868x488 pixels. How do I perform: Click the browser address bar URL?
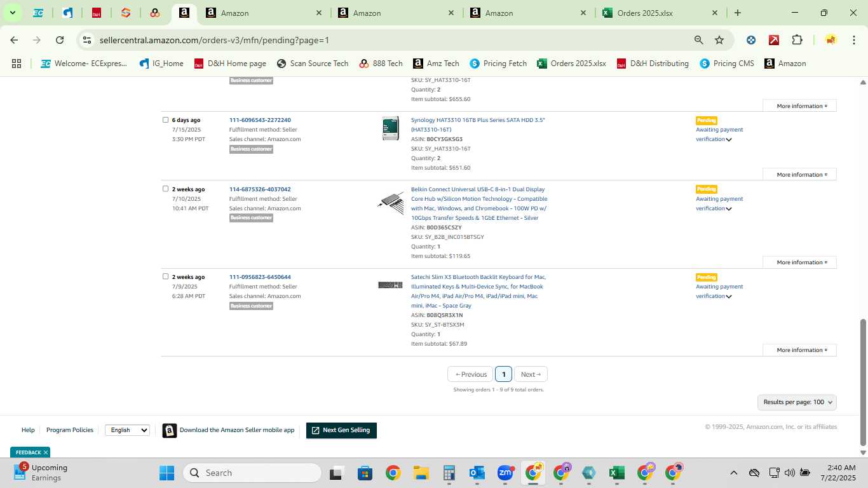[214, 40]
